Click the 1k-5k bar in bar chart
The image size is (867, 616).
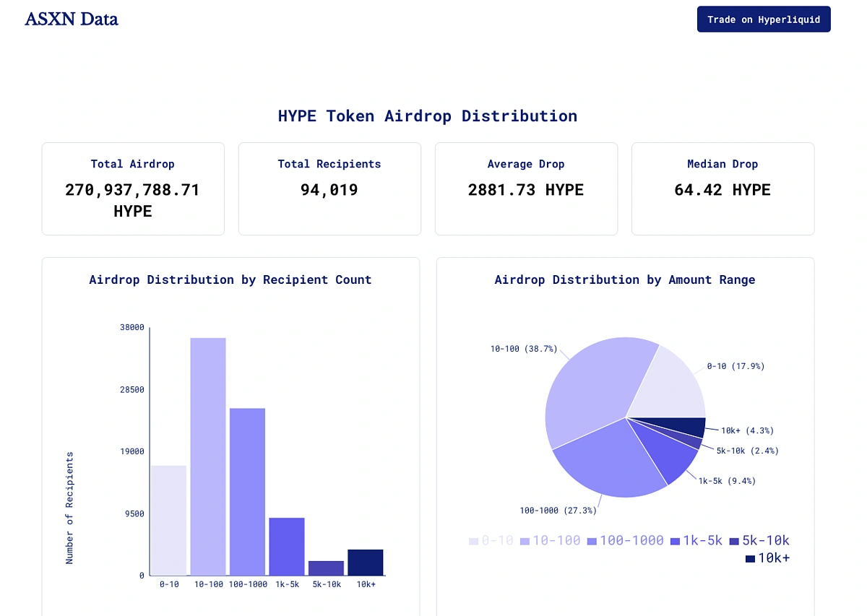tap(287, 546)
